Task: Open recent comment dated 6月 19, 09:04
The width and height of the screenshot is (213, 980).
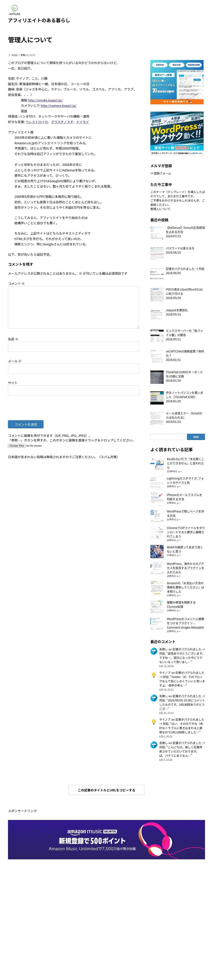Action: 182,655
